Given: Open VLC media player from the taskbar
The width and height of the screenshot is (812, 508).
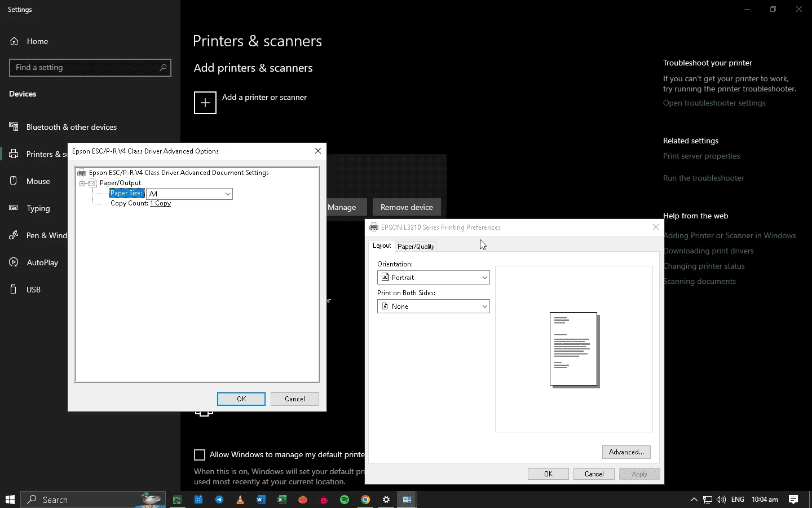Looking at the screenshot, I should 240,500.
